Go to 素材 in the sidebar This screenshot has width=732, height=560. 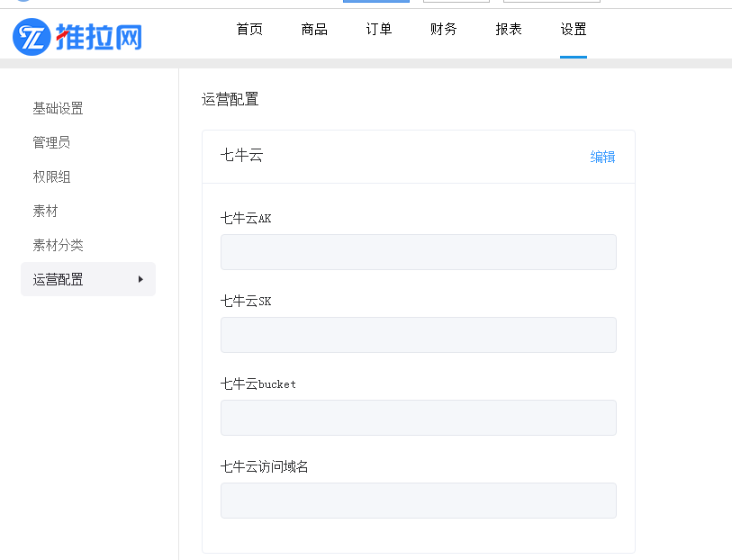(45, 211)
